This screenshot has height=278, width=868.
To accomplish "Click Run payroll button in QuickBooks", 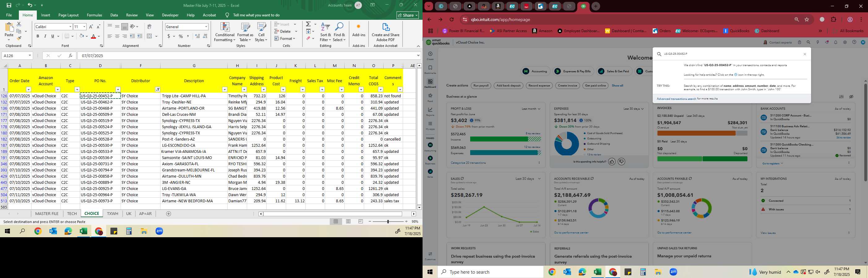I will [481, 86].
